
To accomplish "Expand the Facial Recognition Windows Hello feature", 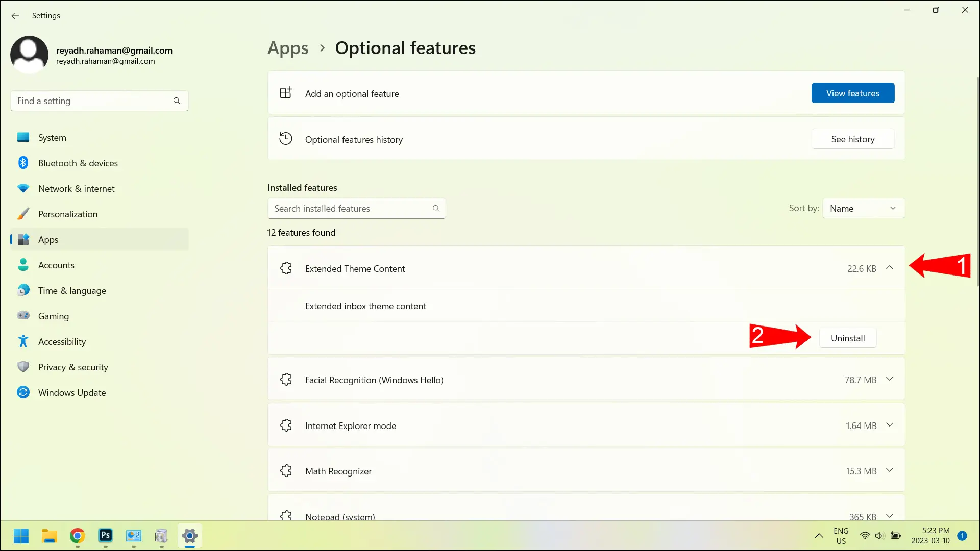I will click(x=890, y=380).
